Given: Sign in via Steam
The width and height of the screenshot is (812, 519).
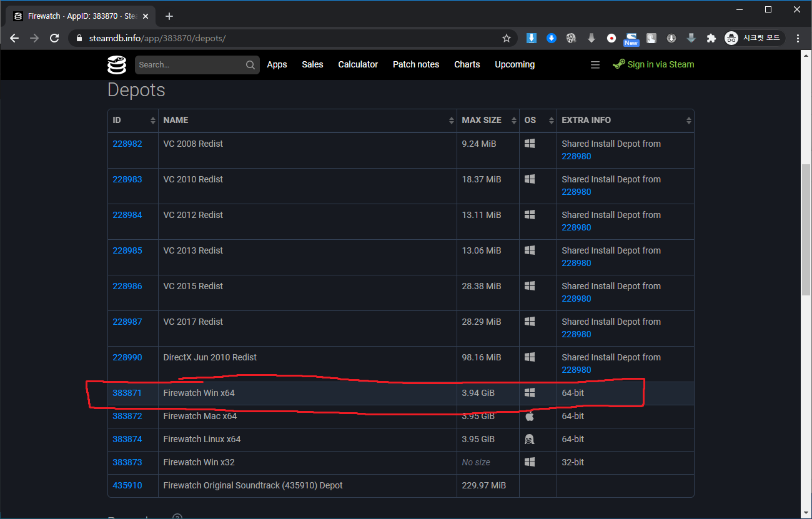Looking at the screenshot, I should (653, 65).
